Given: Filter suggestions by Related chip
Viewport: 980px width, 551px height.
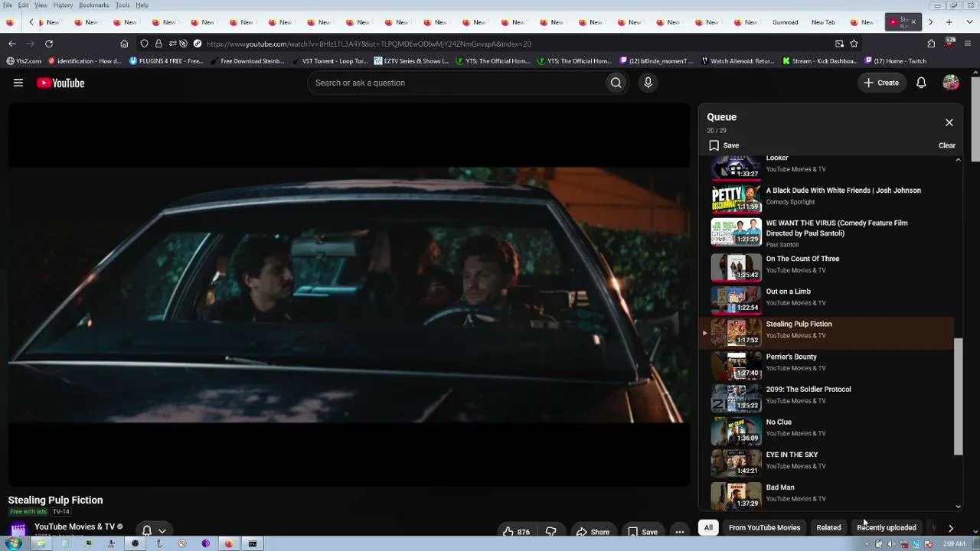Looking at the screenshot, I should tap(828, 527).
